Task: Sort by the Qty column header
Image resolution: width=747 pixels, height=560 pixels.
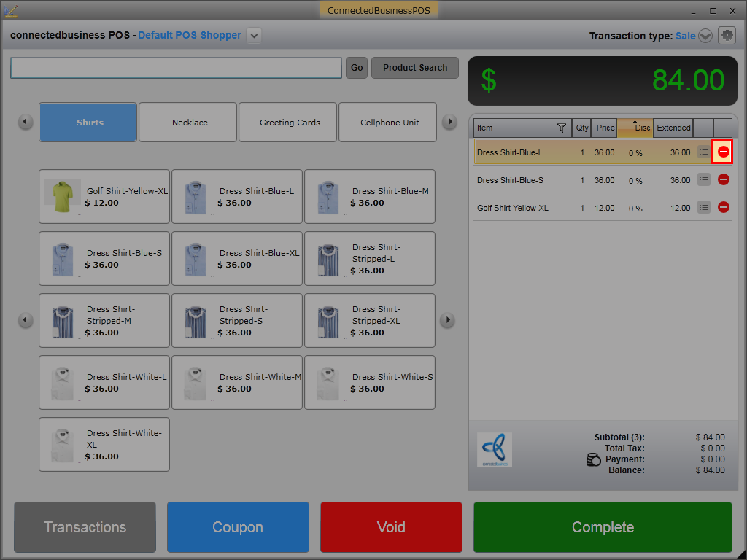Action: coord(581,128)
